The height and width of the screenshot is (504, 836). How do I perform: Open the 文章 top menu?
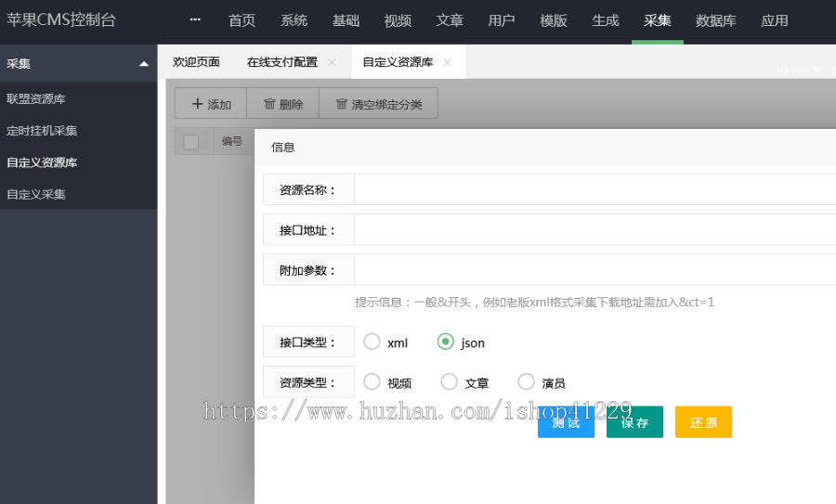pos(450,20)
